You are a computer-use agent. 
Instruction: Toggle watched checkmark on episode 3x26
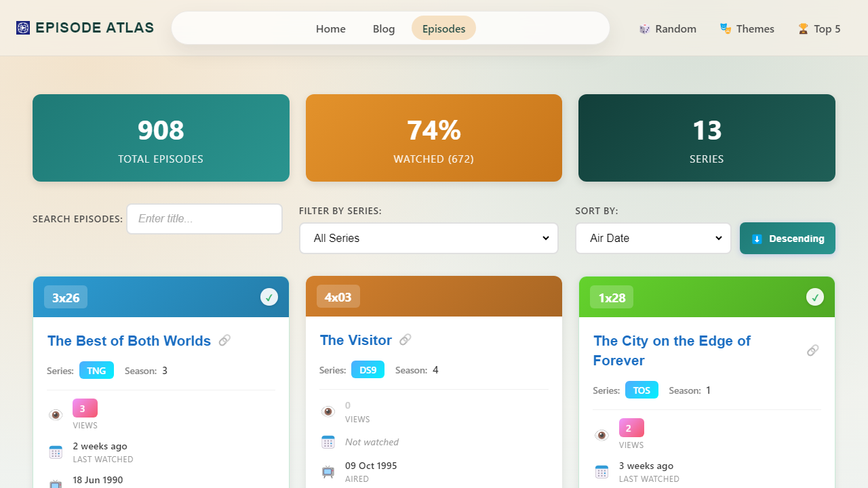[x=269, y=297]
